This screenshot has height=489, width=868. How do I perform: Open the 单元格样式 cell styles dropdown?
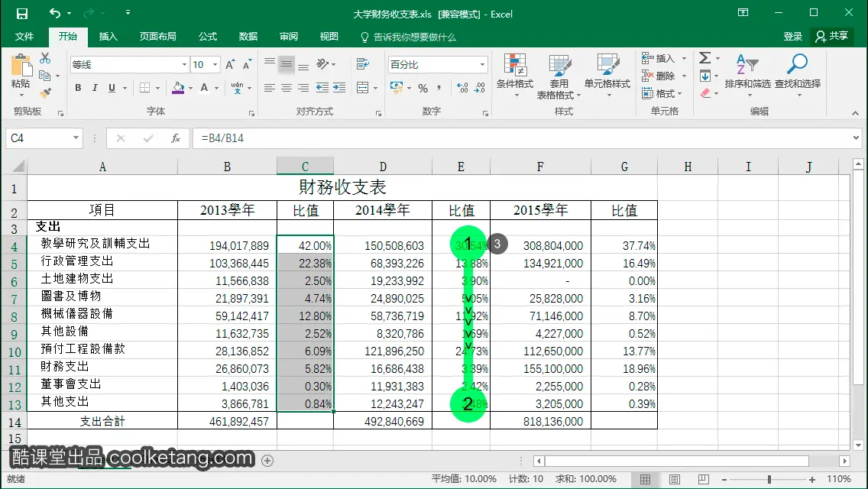pos(607,76)
